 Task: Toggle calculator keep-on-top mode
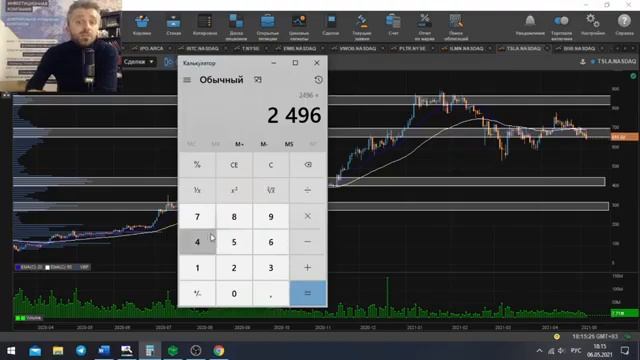(x=258, y=80)
